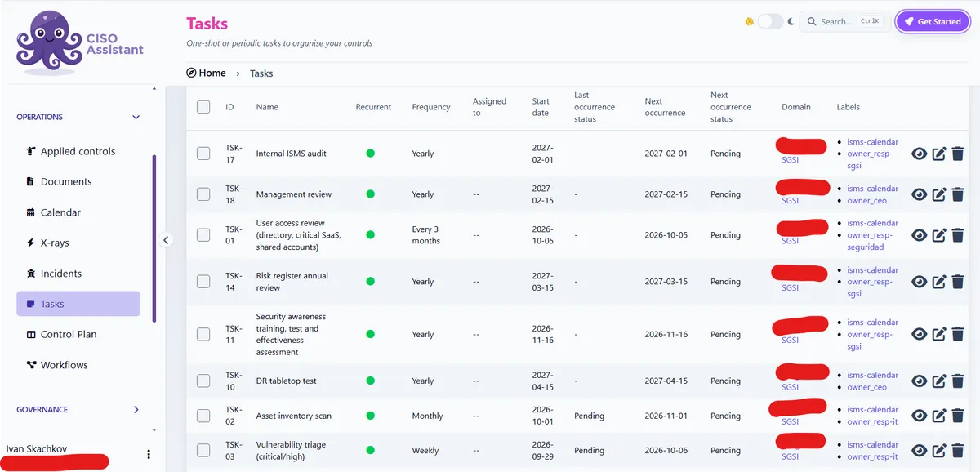The height and width of the screenshot is (472, 980).
Task: View the Vulnerability triage task
Action: click(919, 451)
